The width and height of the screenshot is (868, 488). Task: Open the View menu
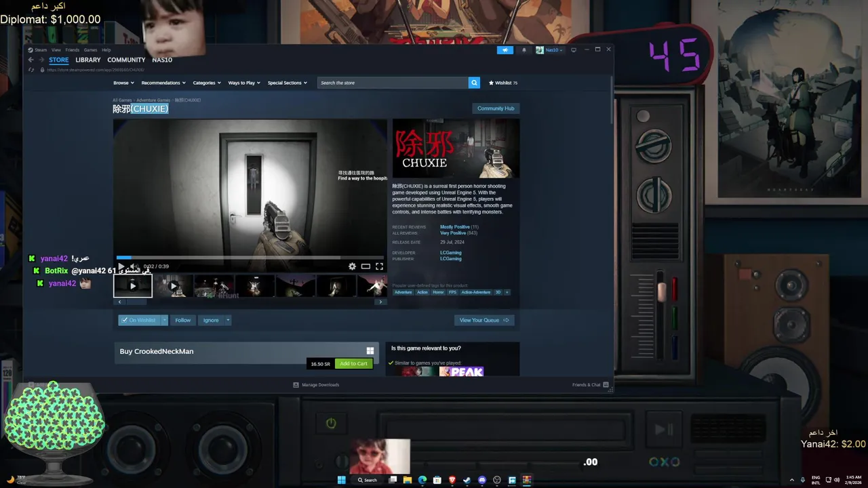[x=56, y=49]
